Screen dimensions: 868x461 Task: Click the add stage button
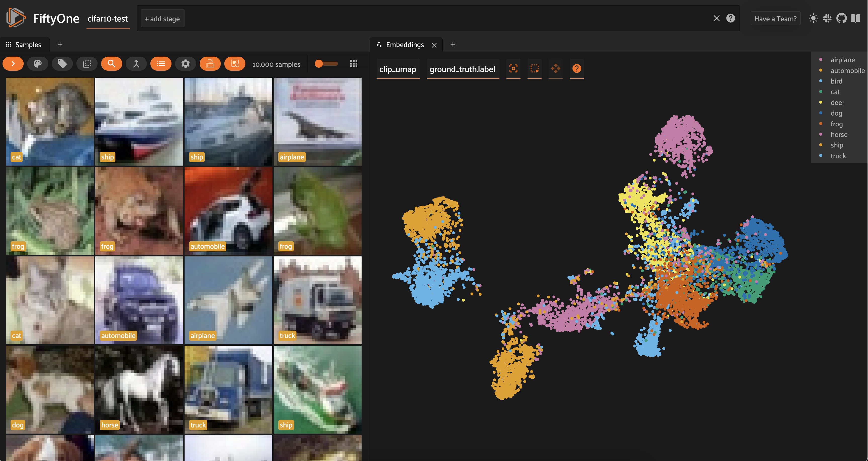pos(162,19)
